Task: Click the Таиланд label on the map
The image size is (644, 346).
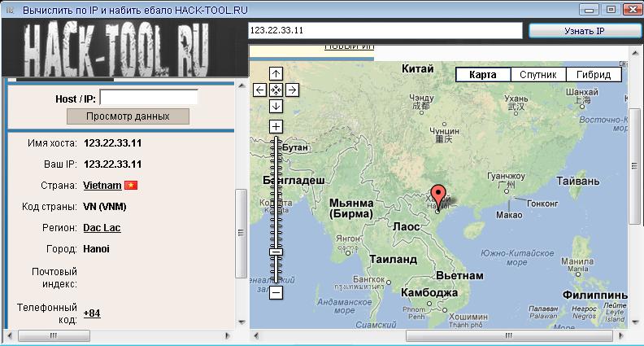Action: 394,259
